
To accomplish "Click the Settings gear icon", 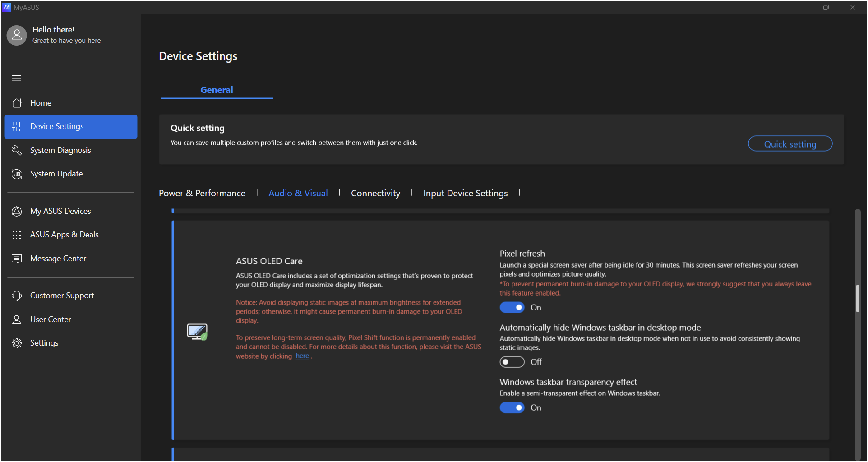I will pos(17,343).
